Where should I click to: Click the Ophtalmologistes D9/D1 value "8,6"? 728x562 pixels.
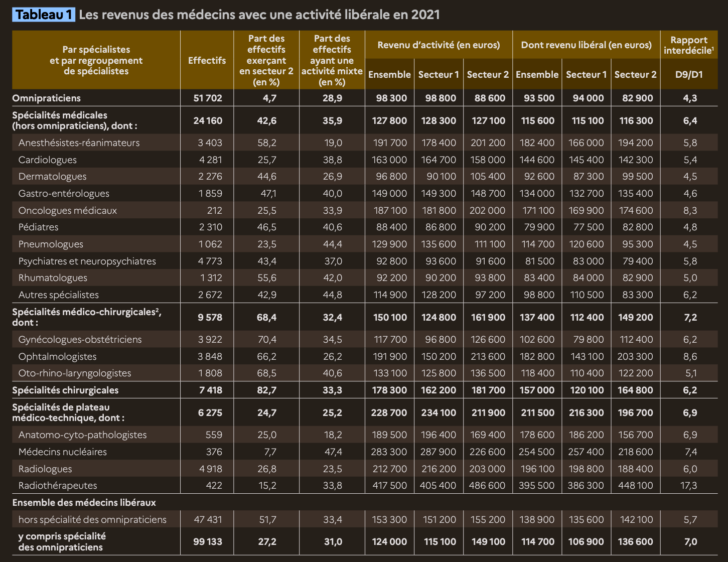[x=690, y=356]
